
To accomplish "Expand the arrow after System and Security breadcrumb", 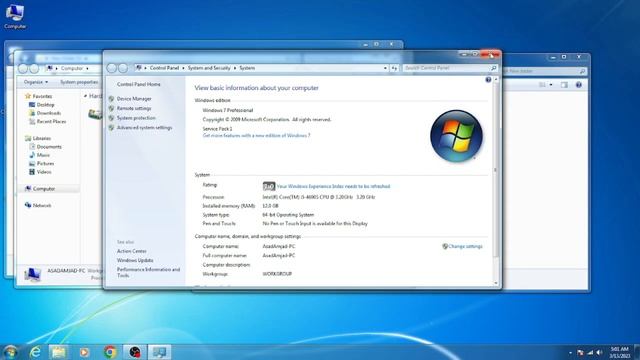I will (x=235, y=68).
